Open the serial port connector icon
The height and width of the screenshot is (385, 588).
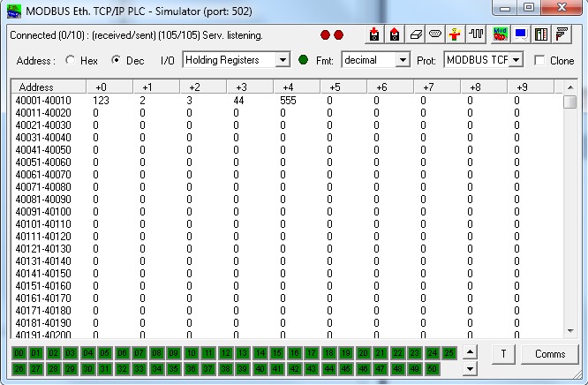pyautogui.click(x=435, y=34)
